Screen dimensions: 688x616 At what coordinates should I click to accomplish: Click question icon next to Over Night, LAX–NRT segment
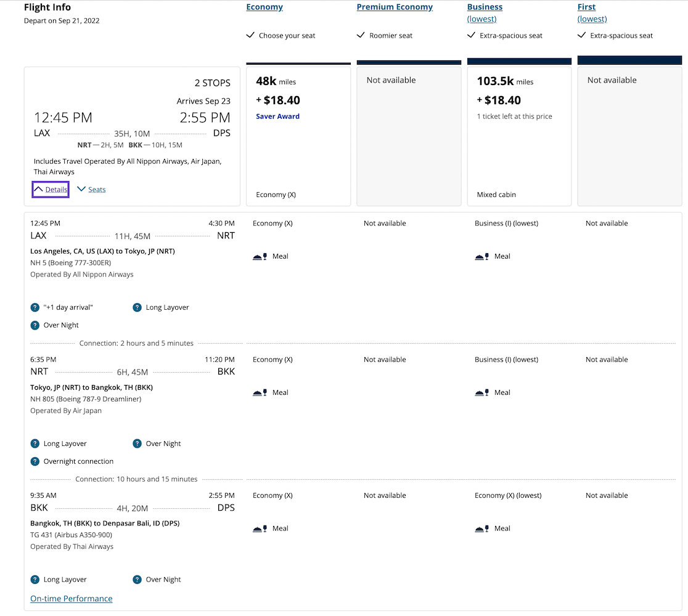(x=35, y=325)
